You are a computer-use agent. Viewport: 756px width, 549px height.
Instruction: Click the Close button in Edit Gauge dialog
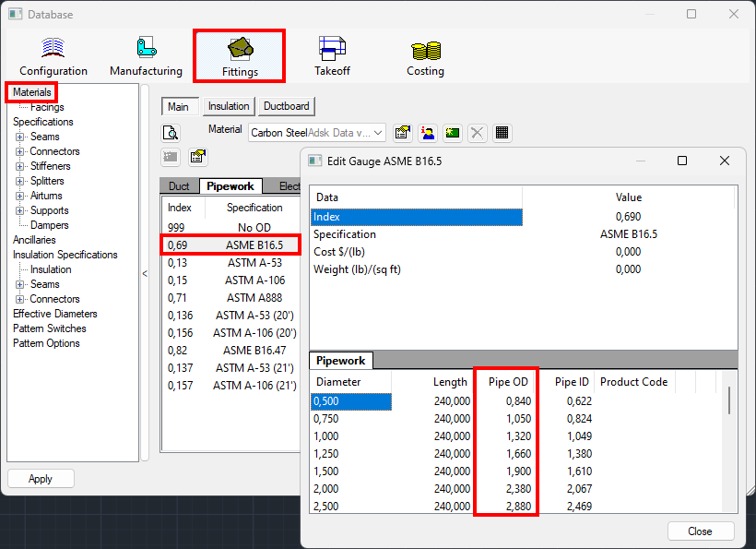701,531
